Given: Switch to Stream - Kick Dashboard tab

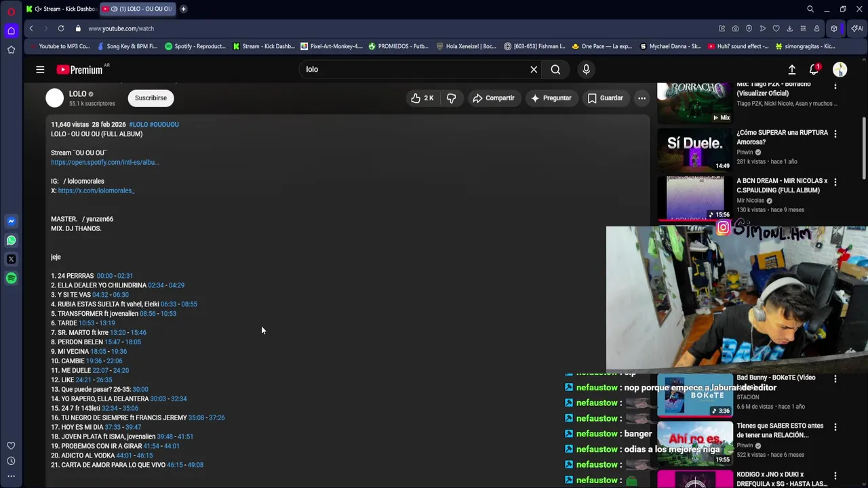Looking at the screenshot, I should pos(61,9).
